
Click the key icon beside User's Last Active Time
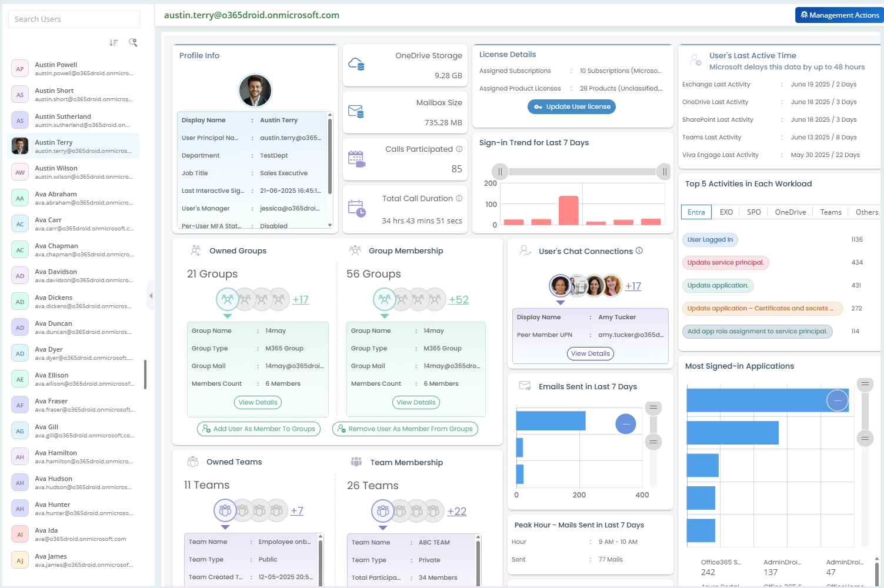point(695,59)
